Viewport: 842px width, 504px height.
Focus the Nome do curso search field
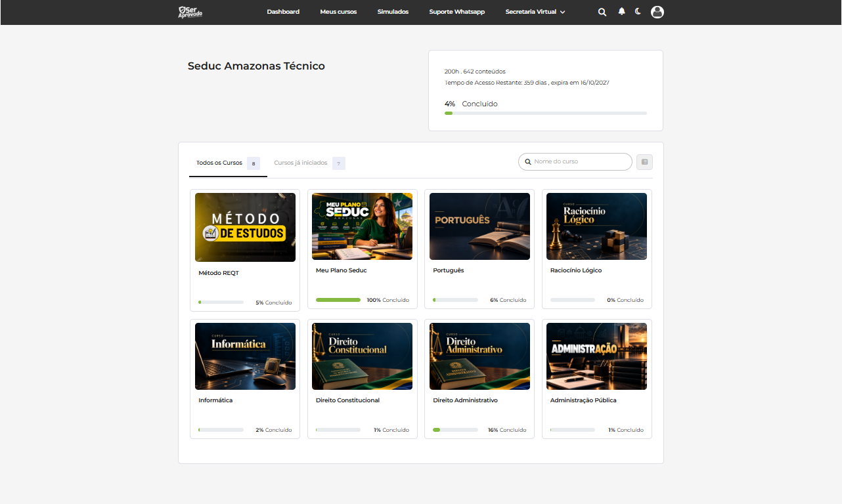[575, 161]
